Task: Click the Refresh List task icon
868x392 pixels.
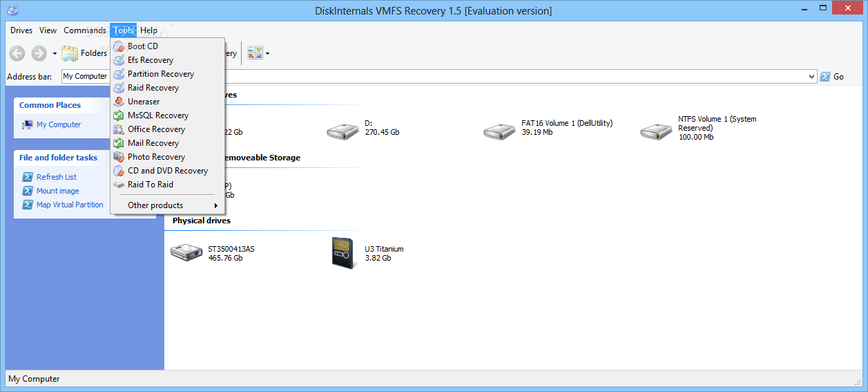Action: click(28, 177)
